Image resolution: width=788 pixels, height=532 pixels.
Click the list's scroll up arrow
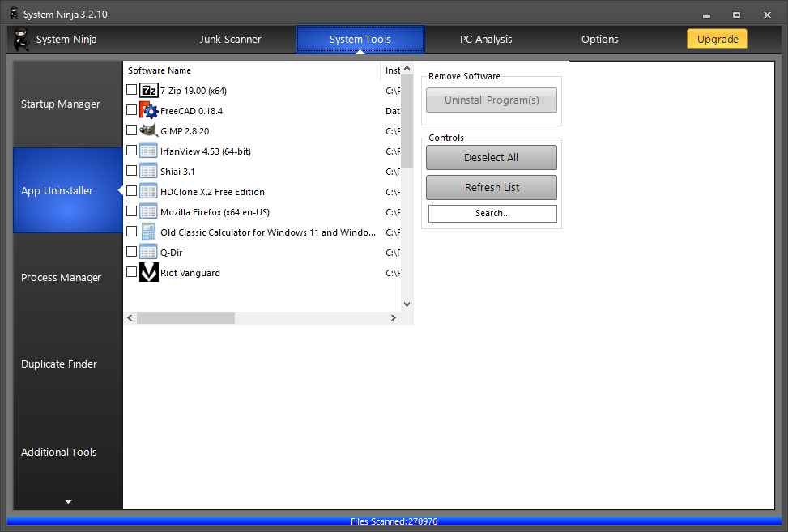pyautogui.click(x=407, y=68)
